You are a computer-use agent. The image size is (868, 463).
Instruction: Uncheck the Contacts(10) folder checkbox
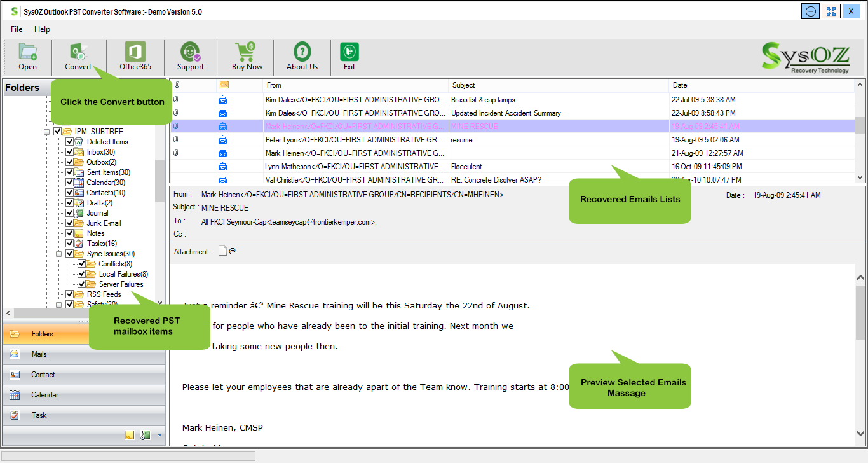tap(70, 193)
